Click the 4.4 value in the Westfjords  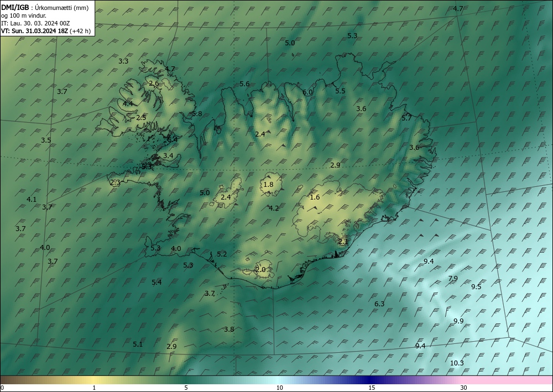[x=128, y=103]
